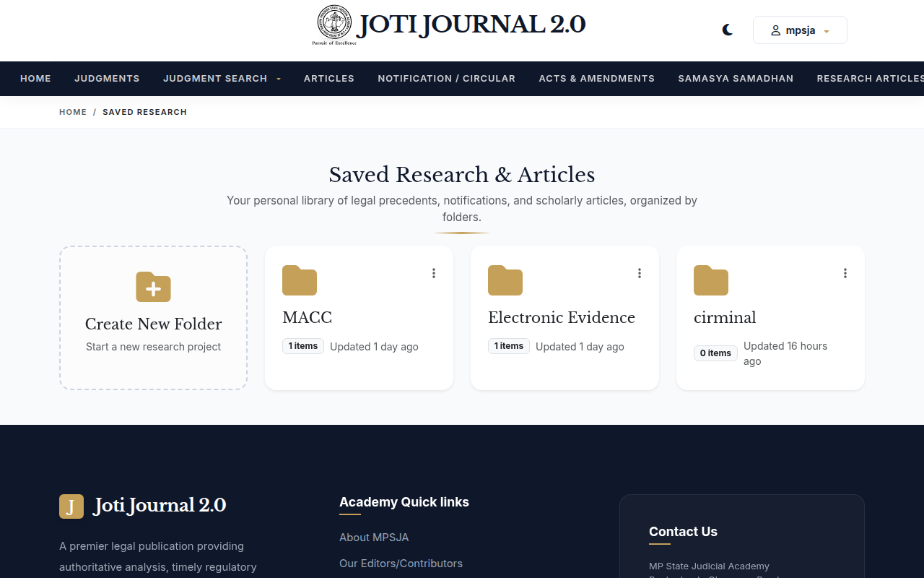Click the MACC folder icon
Viewport: 924px width, 578px height.
(300, 280)
